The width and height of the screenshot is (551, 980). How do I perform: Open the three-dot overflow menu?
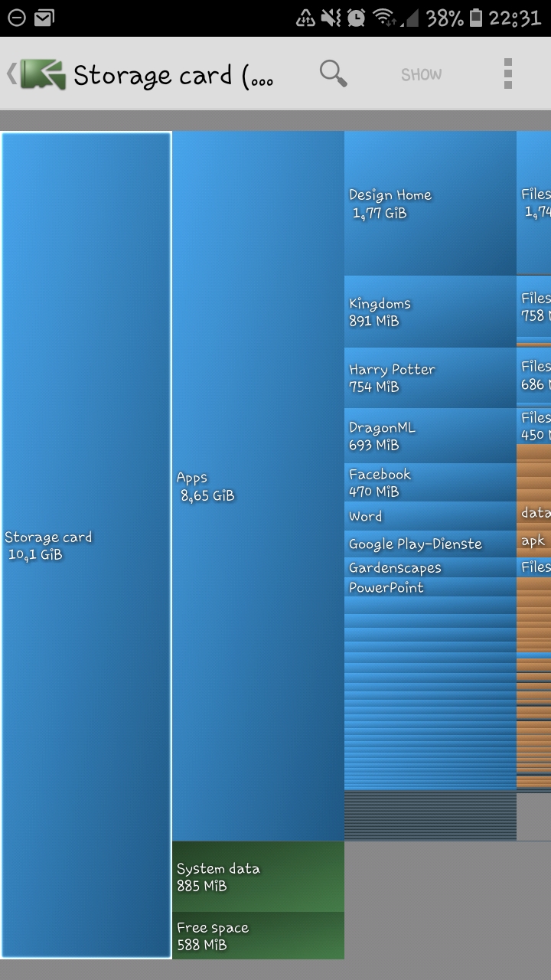(x=508, y=74)
